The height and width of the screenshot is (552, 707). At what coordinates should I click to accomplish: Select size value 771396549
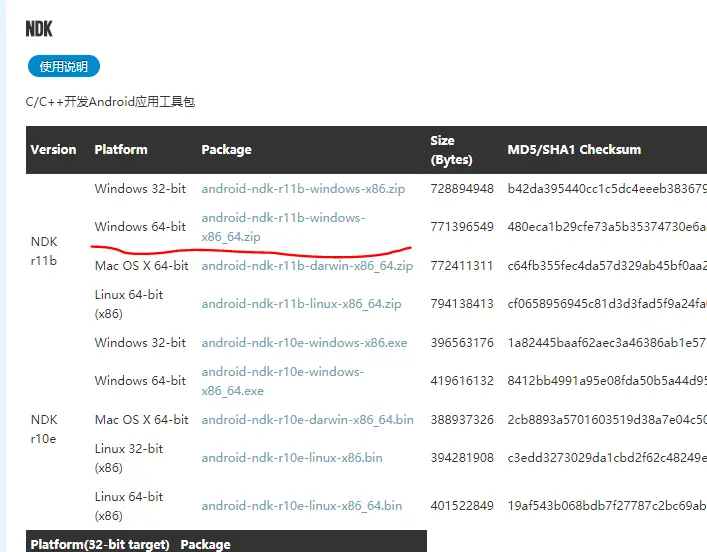[462, 227]
